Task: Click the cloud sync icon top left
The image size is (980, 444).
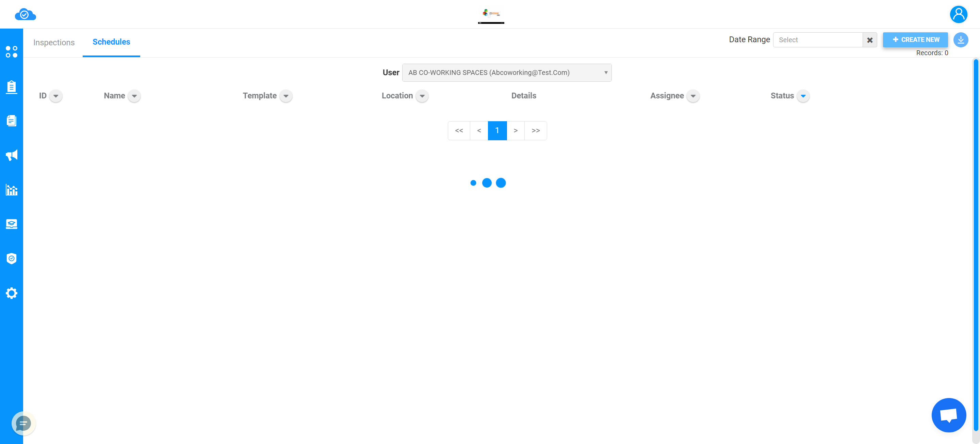Action: click(x=25, y=14)
